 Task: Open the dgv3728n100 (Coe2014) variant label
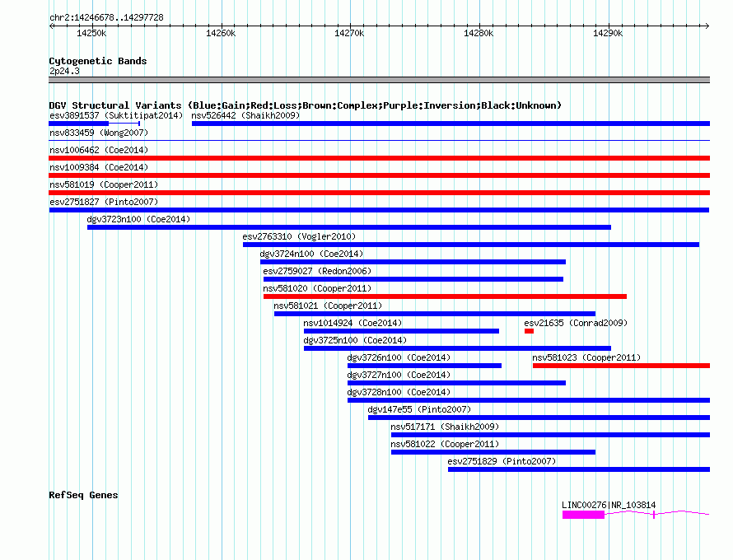(x=399, y=392)
